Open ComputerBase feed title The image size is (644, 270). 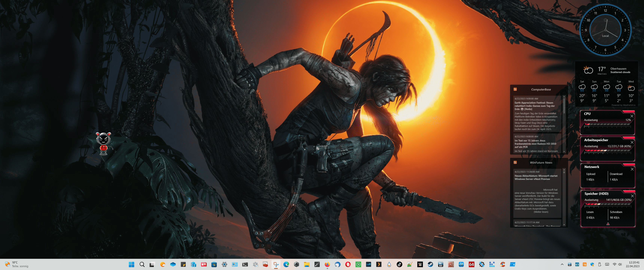pos(541,89)
